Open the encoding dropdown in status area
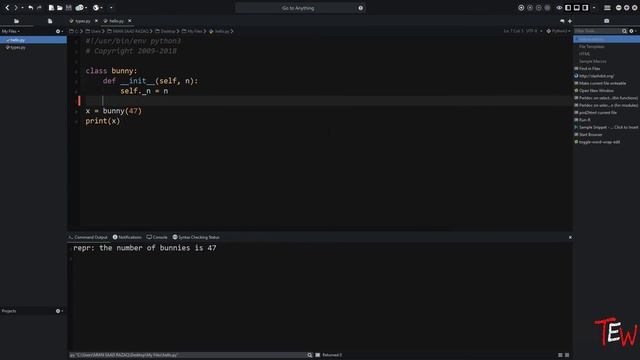 coord(534,31)
